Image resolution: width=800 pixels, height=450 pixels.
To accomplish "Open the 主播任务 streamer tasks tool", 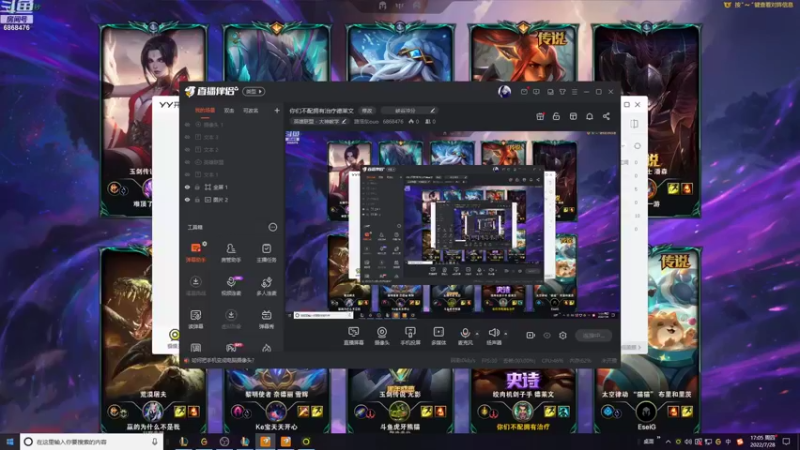I will (266, 252).
